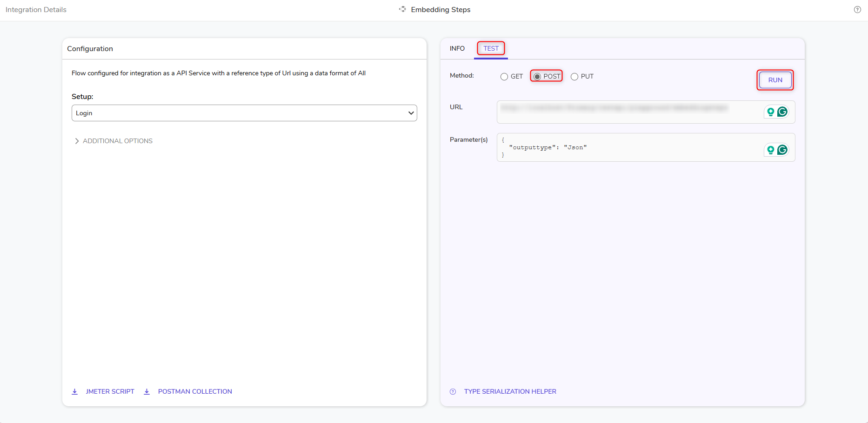This screenshot has width=868, height=423.
Task: Switch to the TEST tab
Action: [491, 48]
